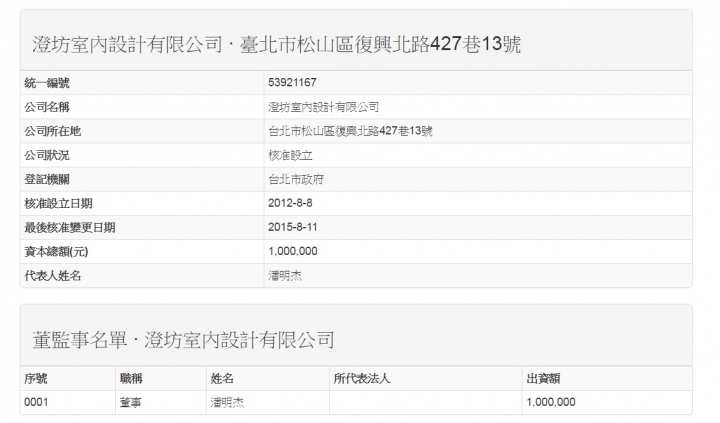Open the 董事 title link
This screenshot has height=423, width=720.
130,403
